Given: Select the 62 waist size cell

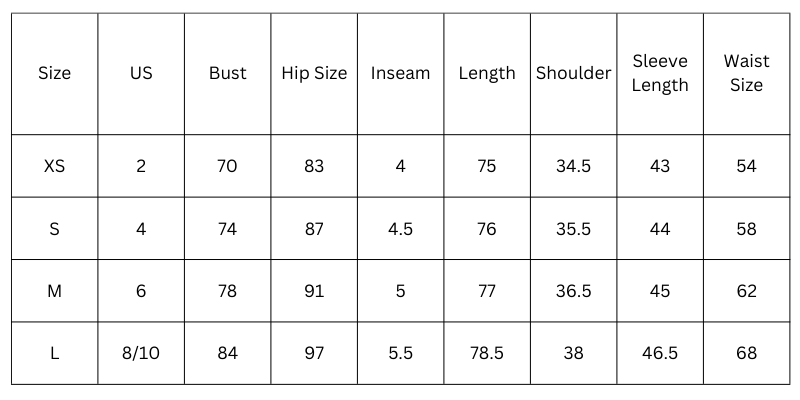Looking at the screenshot, I should tap(746, 291).
